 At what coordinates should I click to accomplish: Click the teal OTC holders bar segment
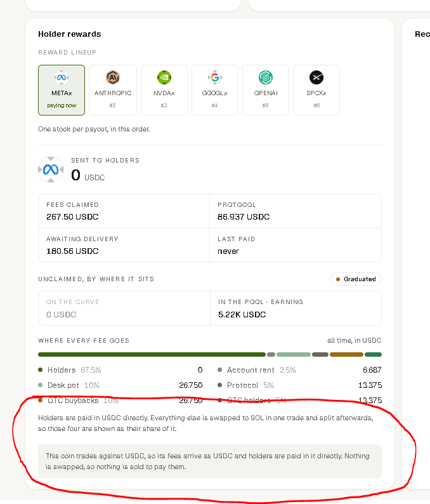(x=373, y=355)
